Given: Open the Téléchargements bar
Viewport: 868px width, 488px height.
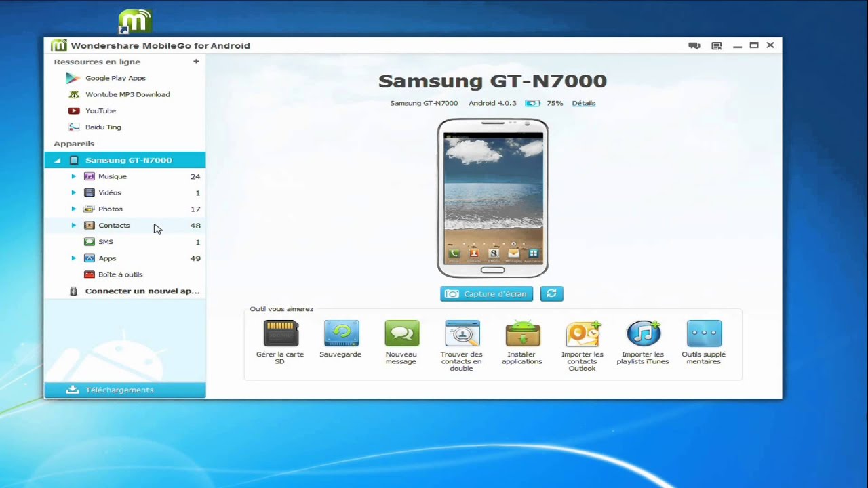Looking at the screenshot, I should tap(125, 390).
